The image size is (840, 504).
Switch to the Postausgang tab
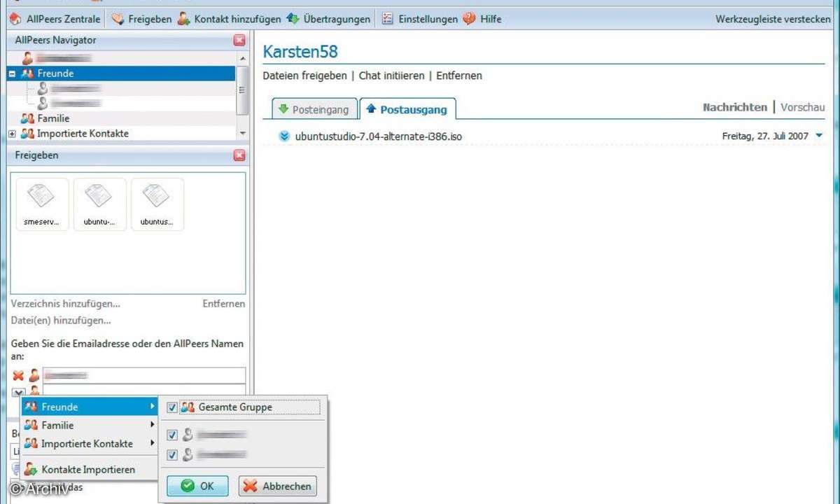(x=407, y=109)
